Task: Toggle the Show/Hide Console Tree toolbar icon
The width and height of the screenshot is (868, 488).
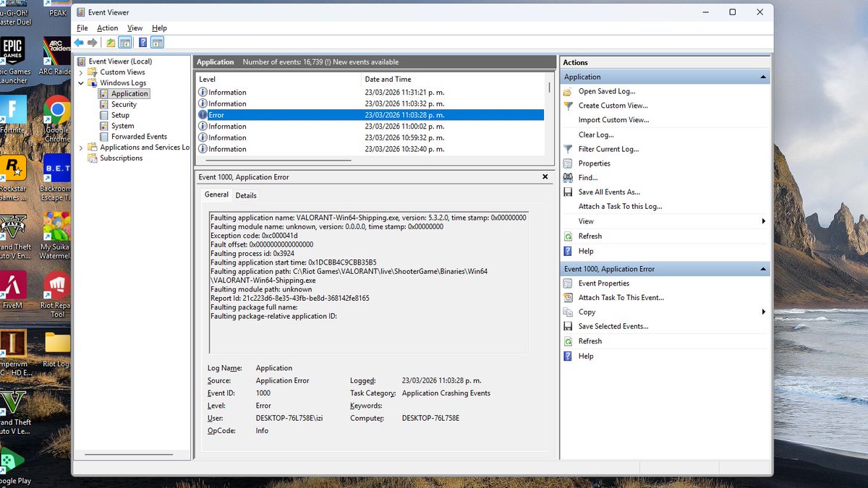Action: pos(124,43)
